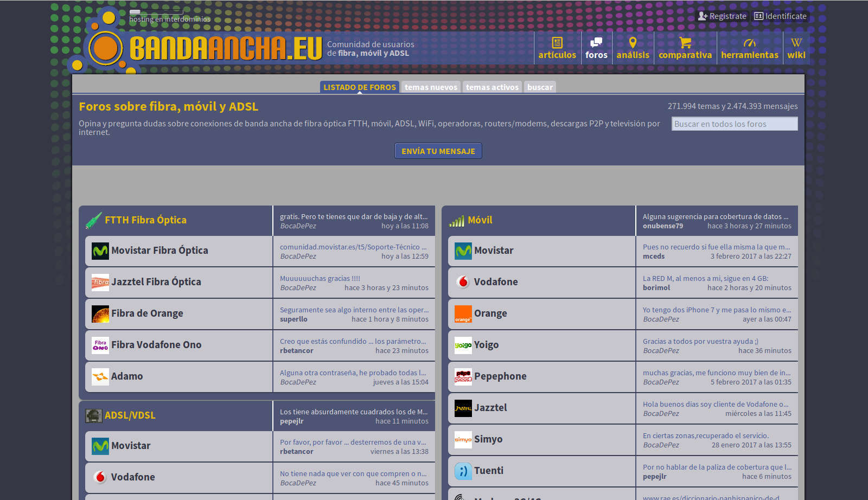This screenshot has width=868, height=500.
Task: Open the Adamo forum
Action: (127, 376)
